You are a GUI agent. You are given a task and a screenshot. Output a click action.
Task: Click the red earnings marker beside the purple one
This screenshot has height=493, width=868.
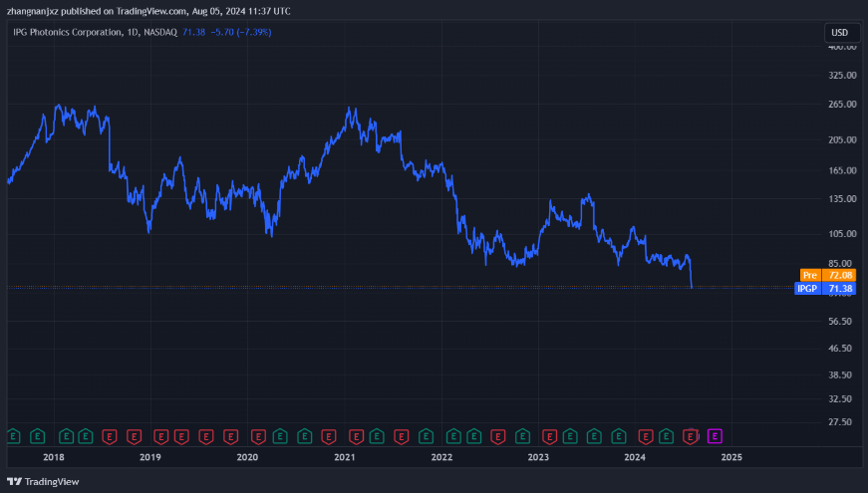tap(691, 436)
